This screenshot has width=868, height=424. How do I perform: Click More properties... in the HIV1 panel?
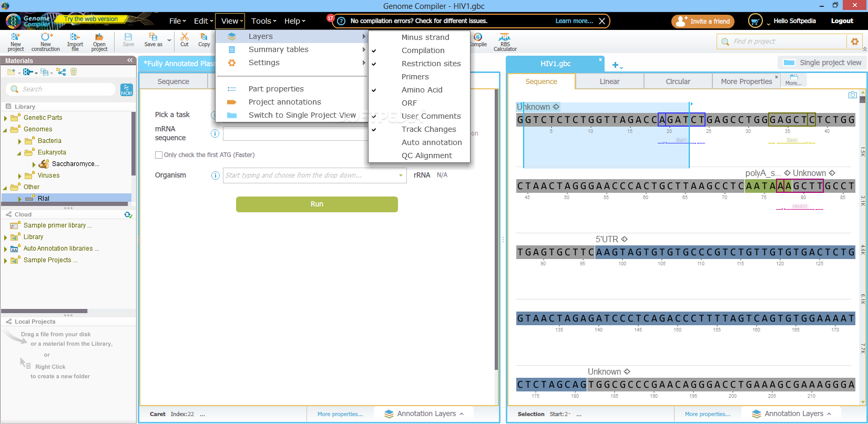(708, 414)
